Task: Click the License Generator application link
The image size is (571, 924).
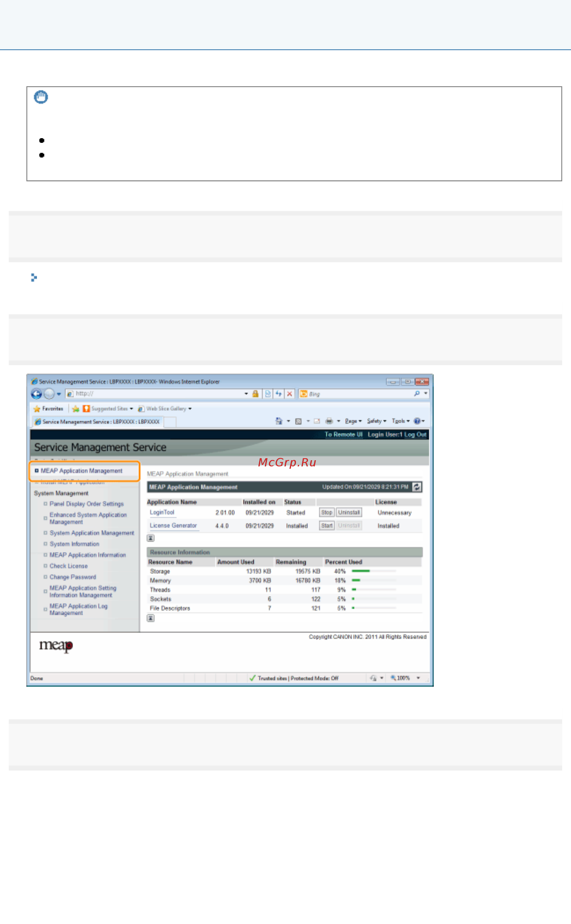Action: tap(173, 526)
